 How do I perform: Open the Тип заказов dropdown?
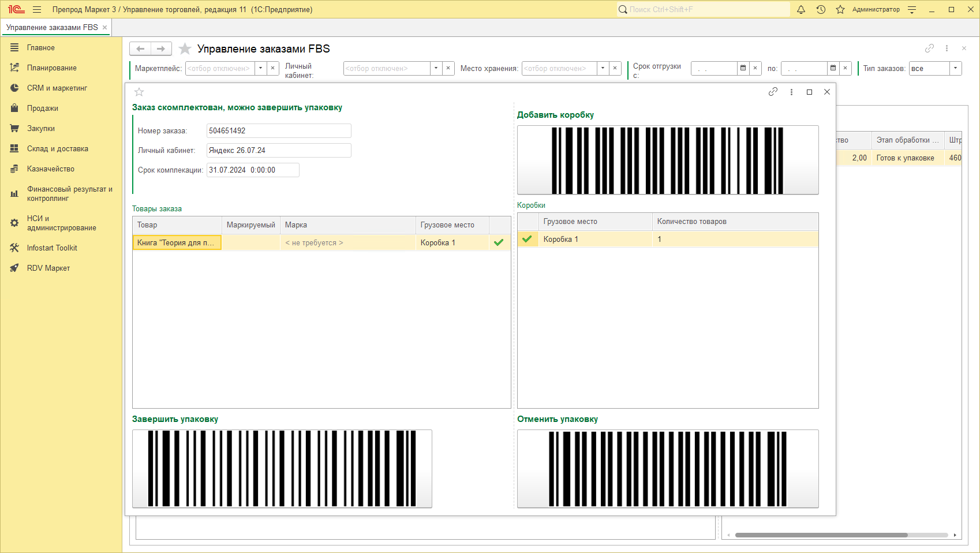(955, 68)
